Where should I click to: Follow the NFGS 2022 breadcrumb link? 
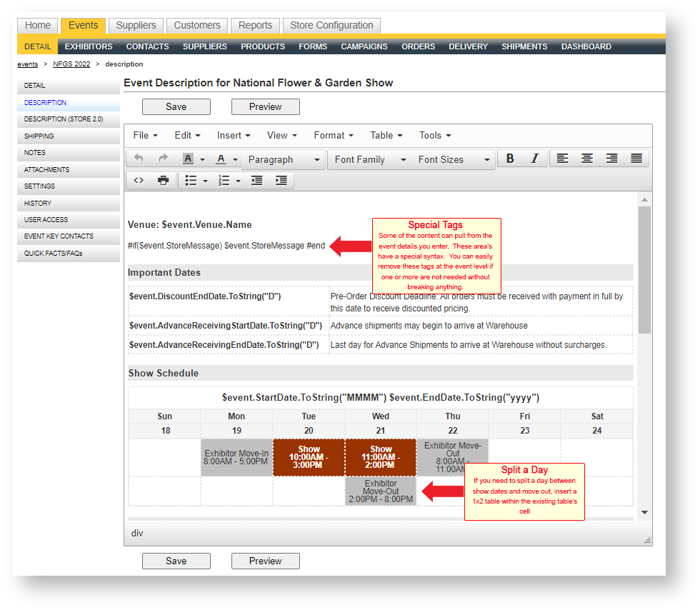point(71,64)
